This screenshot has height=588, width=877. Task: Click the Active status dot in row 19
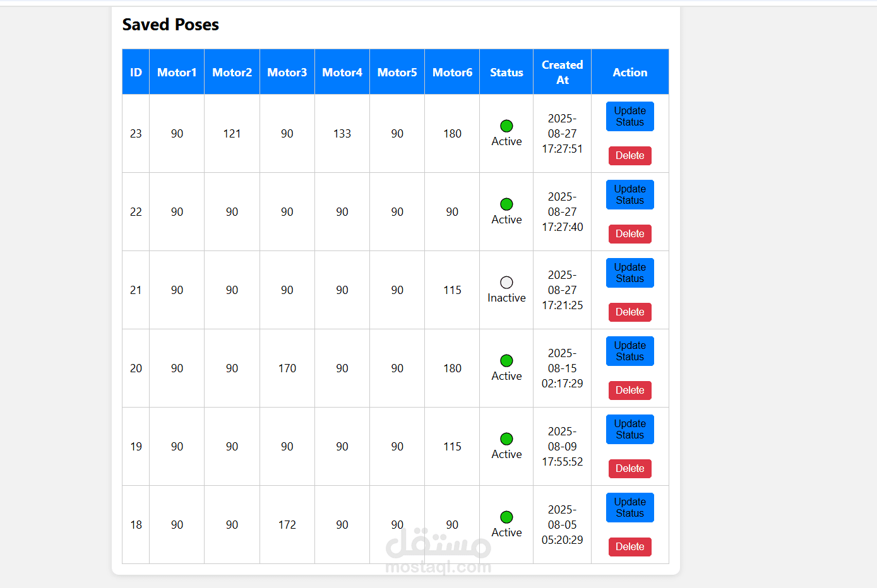point(506,439)
